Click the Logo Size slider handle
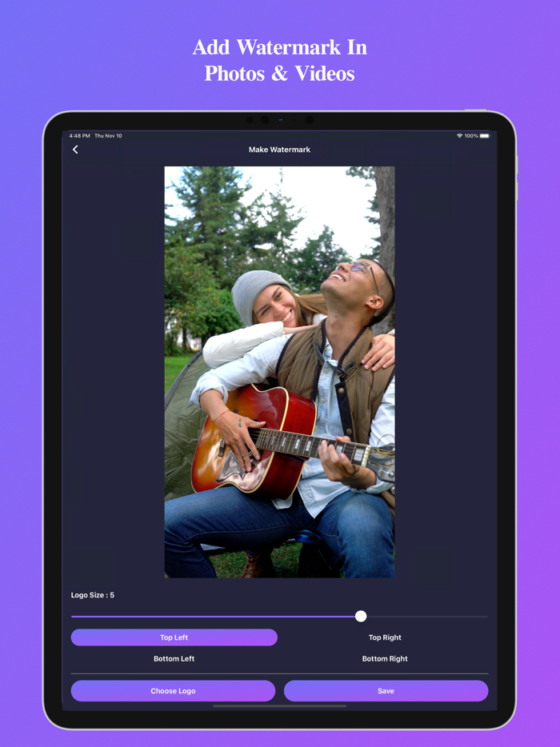 click(x=361, y=617)
